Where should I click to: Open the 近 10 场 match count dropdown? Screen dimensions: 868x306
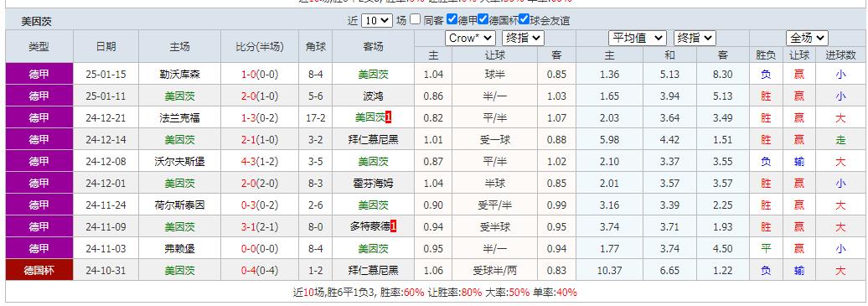(377, 20)
